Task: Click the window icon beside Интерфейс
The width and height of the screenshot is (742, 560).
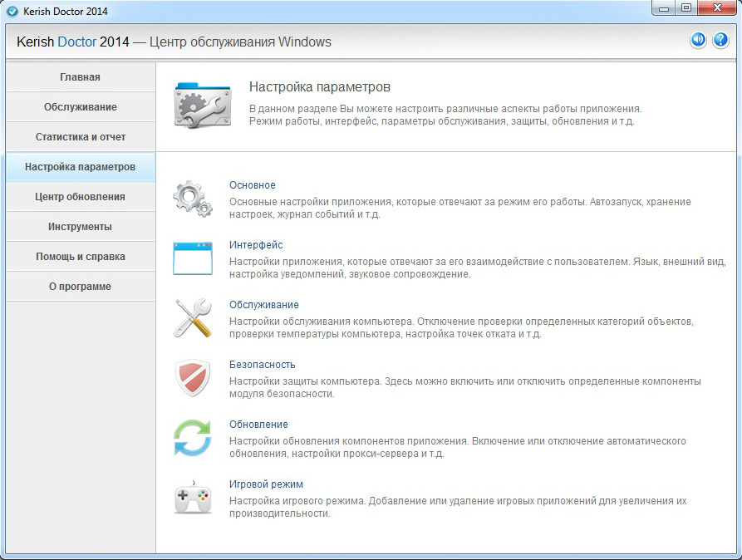Action: coord(193,258)
